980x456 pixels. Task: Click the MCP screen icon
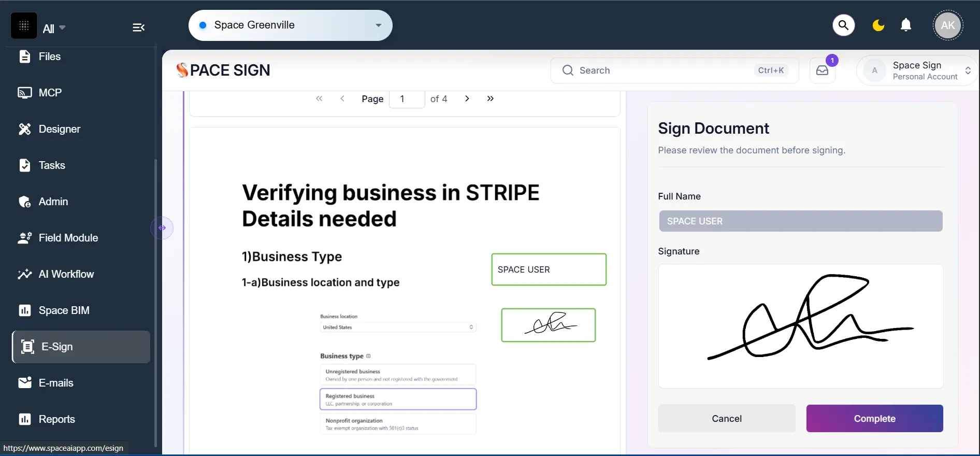point(24,93)
